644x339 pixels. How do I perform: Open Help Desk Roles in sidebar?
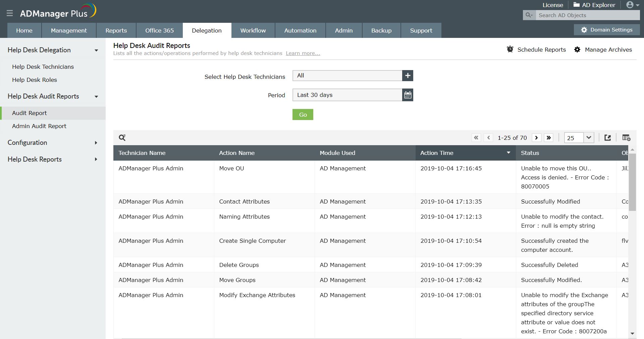point(35,80)
